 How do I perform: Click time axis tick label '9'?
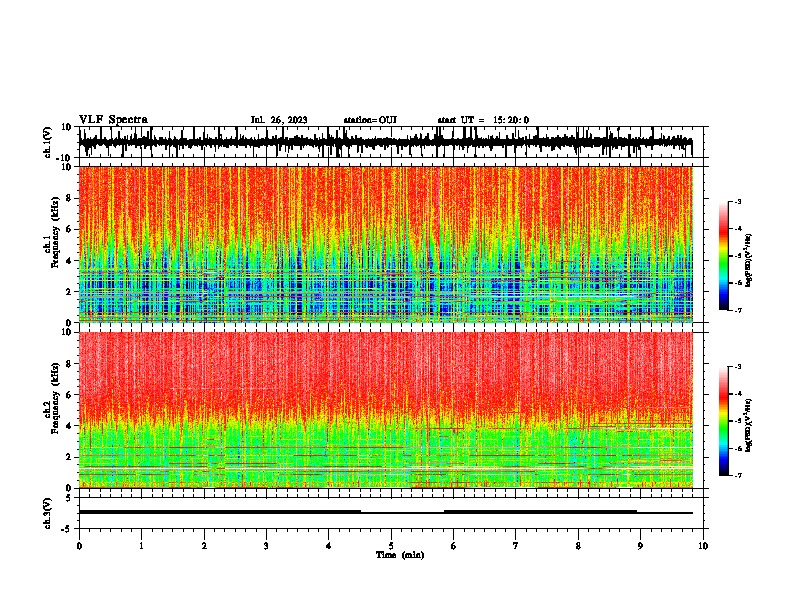point(640,546)
